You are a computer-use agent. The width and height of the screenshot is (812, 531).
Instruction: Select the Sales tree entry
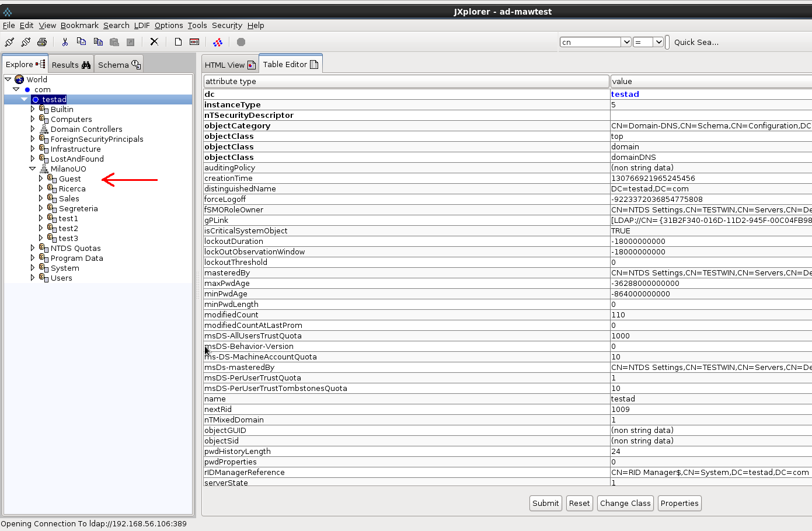point(69,198)
